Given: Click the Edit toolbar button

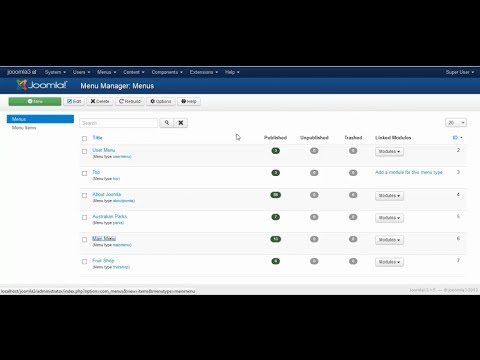Looking at the screenshot, I should coord(74,101).
